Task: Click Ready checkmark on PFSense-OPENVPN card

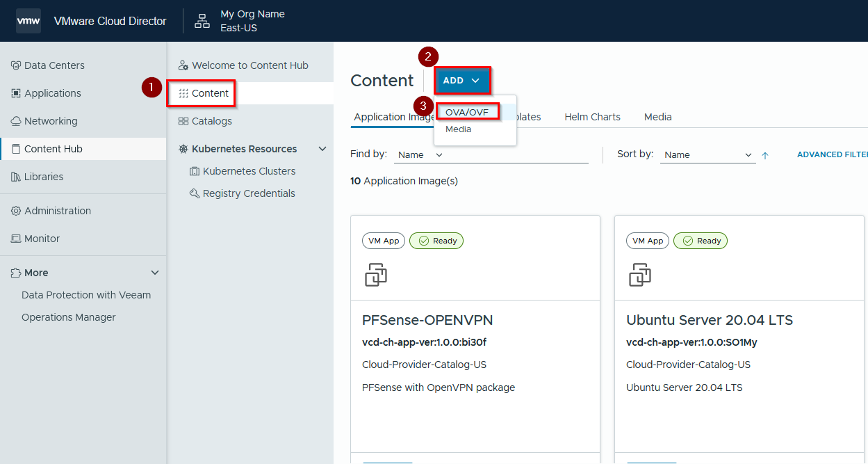Action: (423, 241)
